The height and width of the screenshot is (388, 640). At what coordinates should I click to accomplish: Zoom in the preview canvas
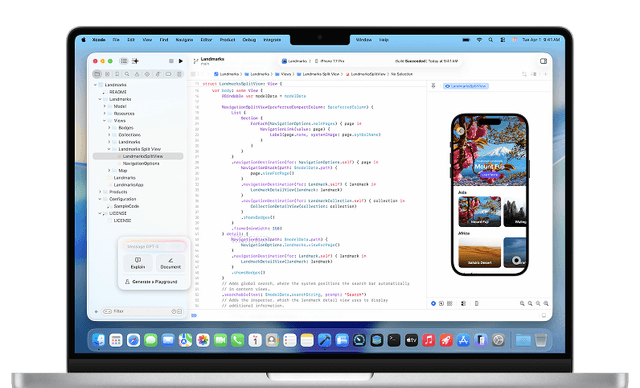[x=546, y=304]
